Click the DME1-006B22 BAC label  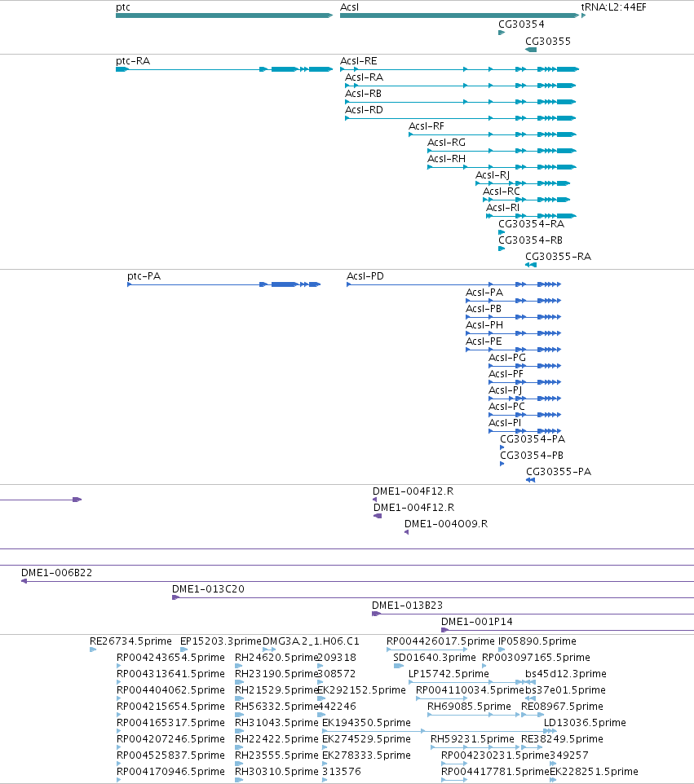(56, 572)
